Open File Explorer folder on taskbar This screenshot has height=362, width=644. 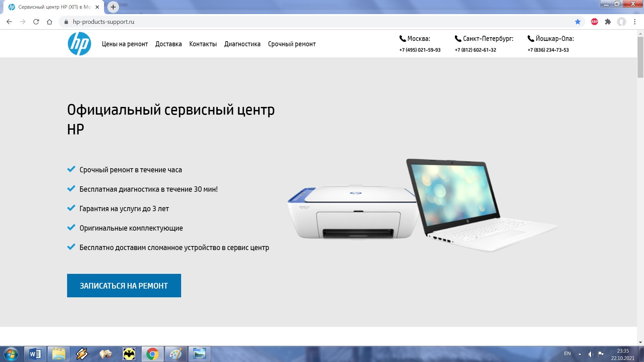pyautogui.click(x=59, y=354)
